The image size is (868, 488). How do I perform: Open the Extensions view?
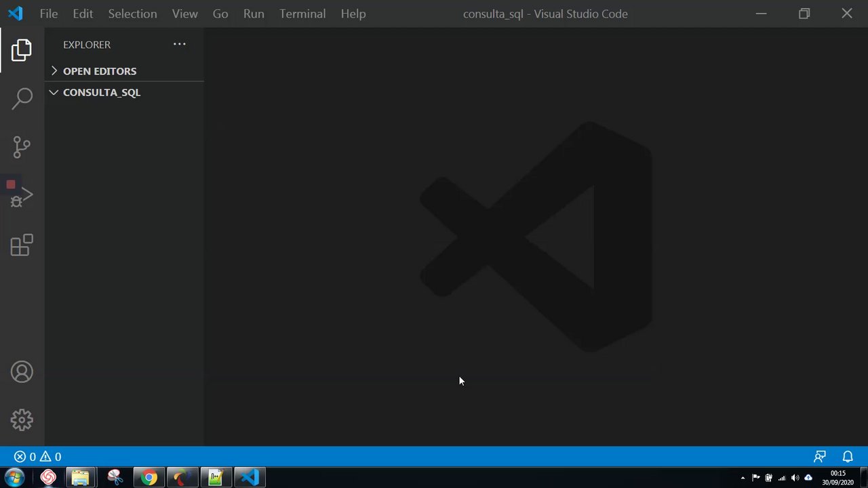(22, 245)
